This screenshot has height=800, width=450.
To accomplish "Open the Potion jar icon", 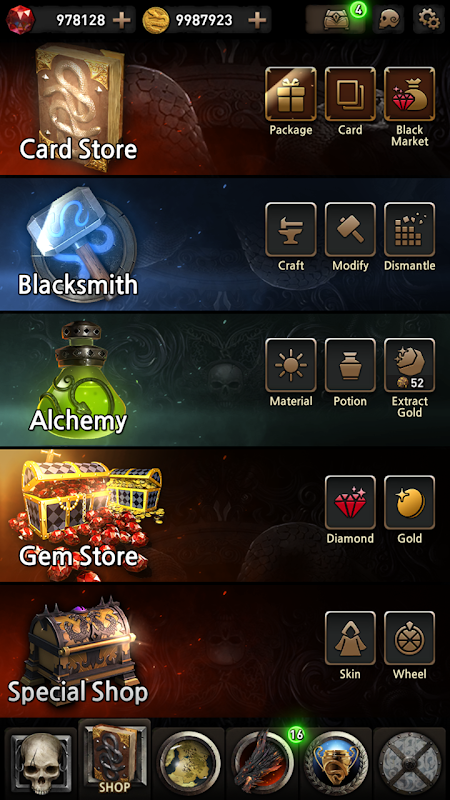I will point(350,365).
